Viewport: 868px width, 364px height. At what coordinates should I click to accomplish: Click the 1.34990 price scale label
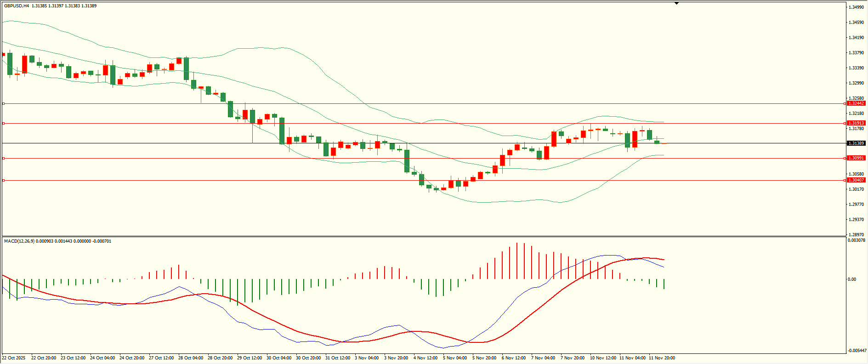855,7
